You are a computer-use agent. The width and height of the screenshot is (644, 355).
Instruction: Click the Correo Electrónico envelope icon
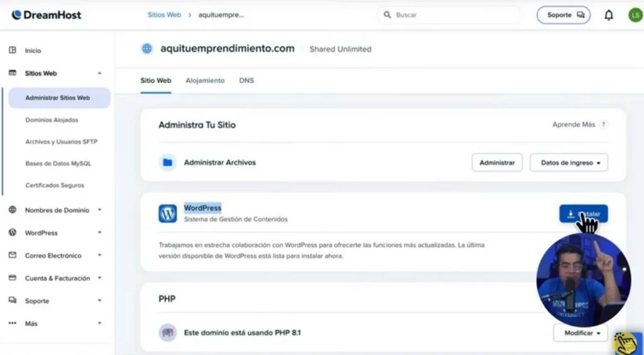[13, 255]
